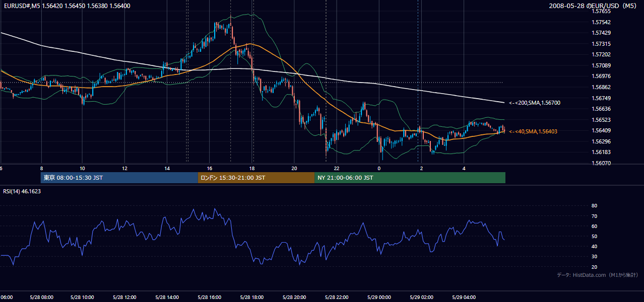Click the RSI(14) 46.1623 indicator label

pos(22,191)
